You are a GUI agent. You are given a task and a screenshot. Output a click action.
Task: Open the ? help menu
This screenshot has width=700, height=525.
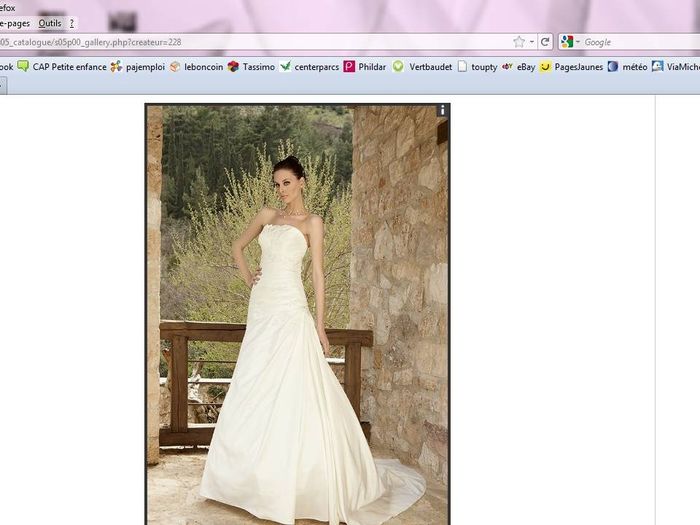pyautogui.click(x=71, y=23)
